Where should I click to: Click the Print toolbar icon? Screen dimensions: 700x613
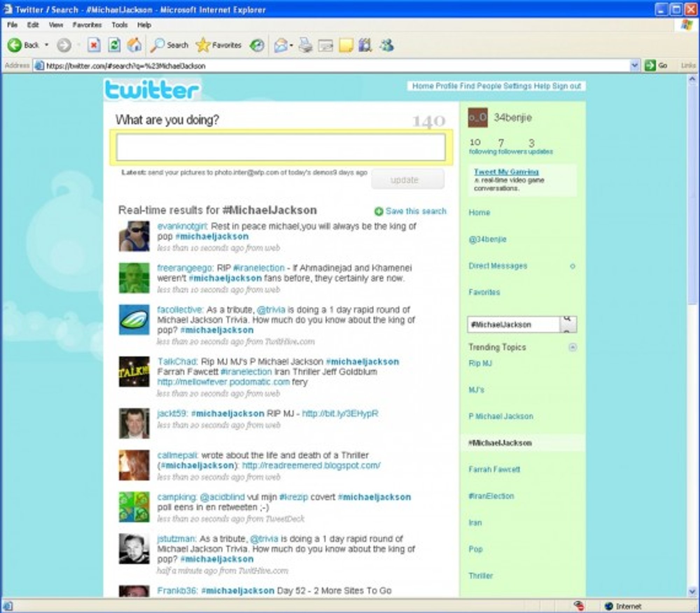[306, 46]
